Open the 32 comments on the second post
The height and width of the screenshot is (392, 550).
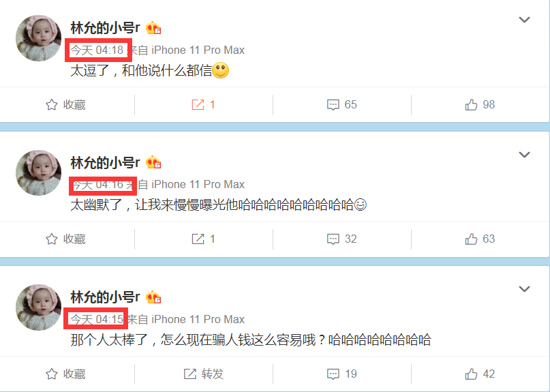[341, 239]
